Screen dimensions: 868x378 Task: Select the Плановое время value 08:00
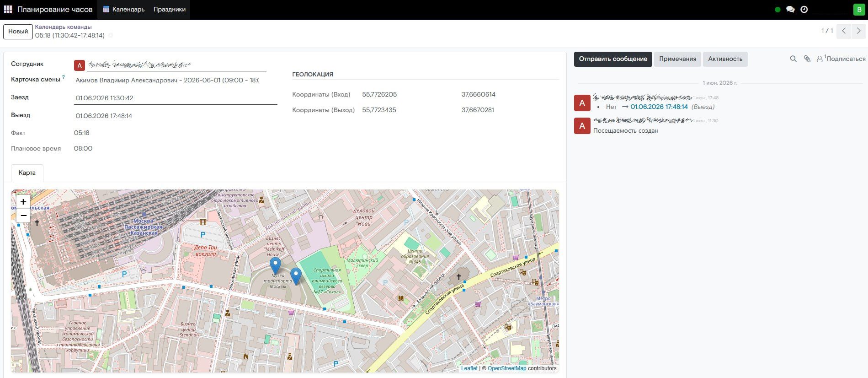pyautogui.click(x=83, y=149)
